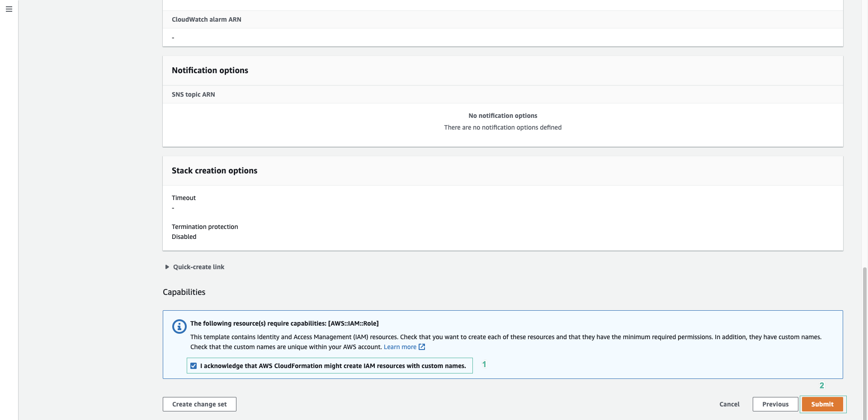
Task: Click Create change set button
Action: pyautogui.click(x=199, y=404)
